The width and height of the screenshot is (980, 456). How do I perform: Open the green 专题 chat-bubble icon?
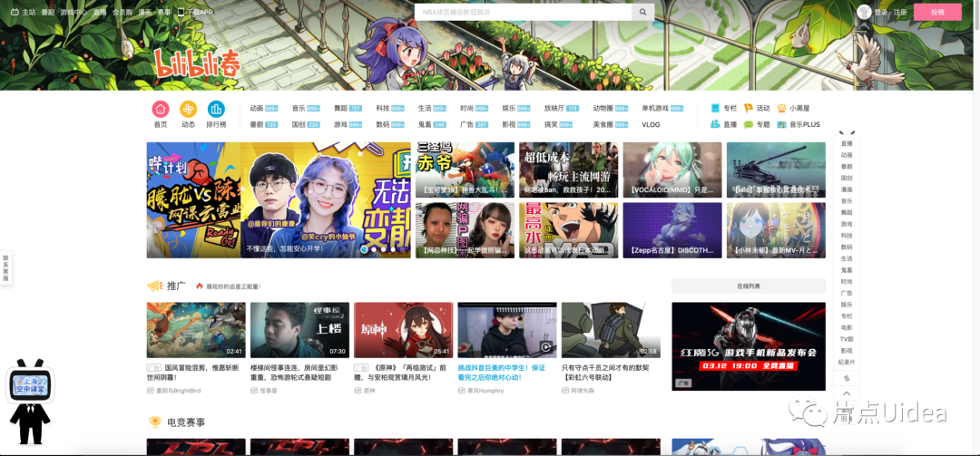749,124
